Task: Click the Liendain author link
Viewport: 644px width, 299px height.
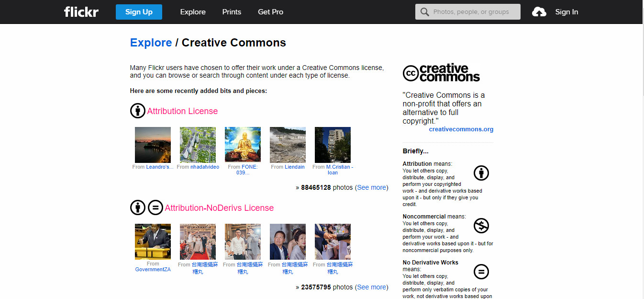Action: point(295,167)
